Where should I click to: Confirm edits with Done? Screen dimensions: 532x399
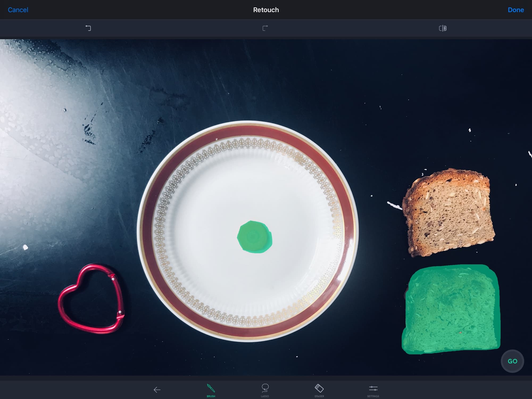pos(516,10)
